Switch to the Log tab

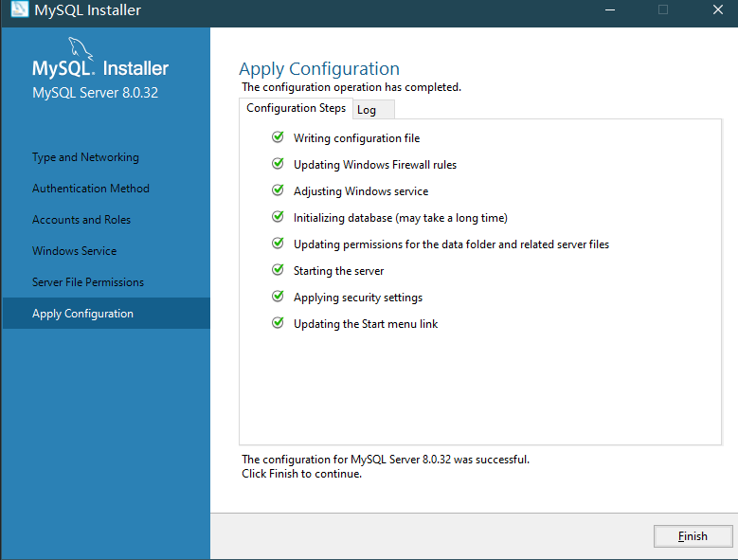click(x=372, y=110)
